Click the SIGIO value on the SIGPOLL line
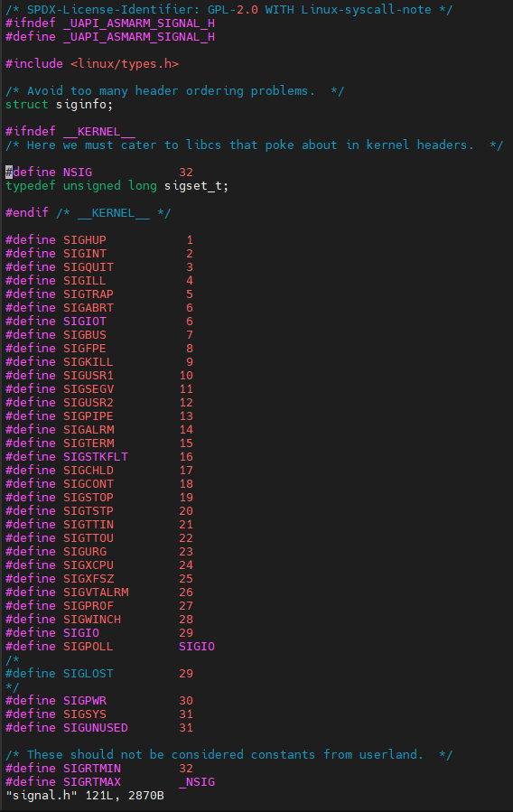The height and width of the screenshot is (812, 513). pos(197,646)
